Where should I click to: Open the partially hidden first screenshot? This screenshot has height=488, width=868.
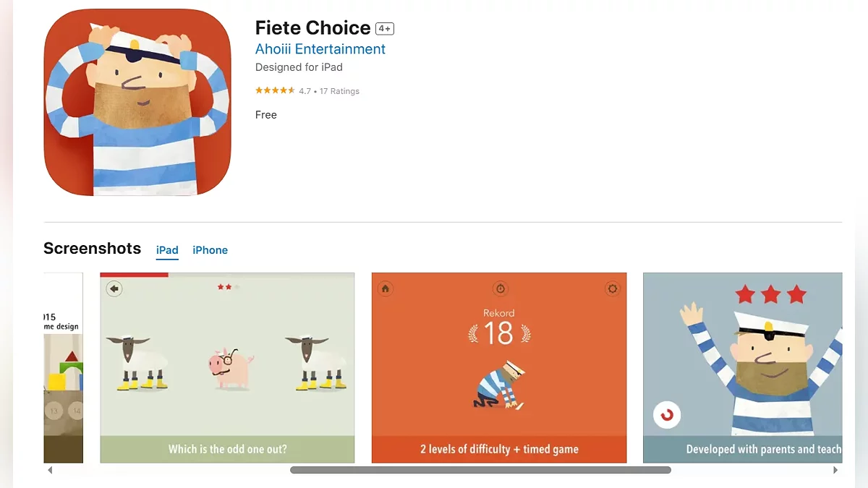pyautogui.click(x=64, y=367)
